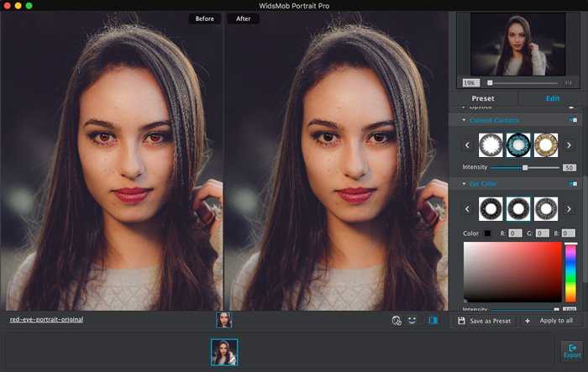The height and width of the screenshot is (372, 588).
Task: Select the middle black eye color pattern
Action: [518, 209]
